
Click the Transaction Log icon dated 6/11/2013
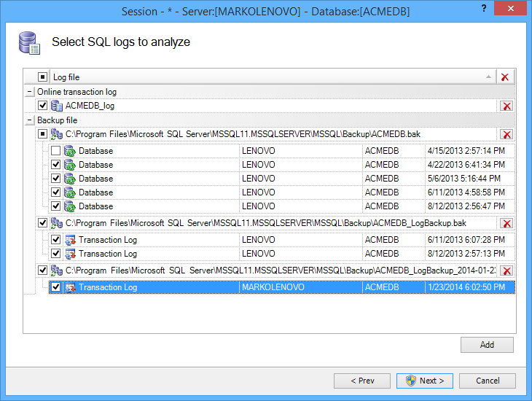tap(70, 240)
